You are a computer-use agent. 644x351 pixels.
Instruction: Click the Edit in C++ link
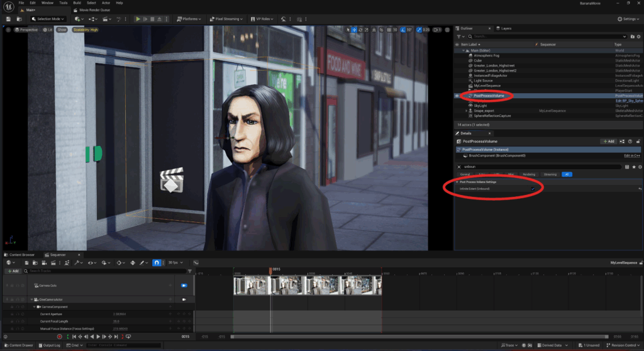[x=631, y=155]
